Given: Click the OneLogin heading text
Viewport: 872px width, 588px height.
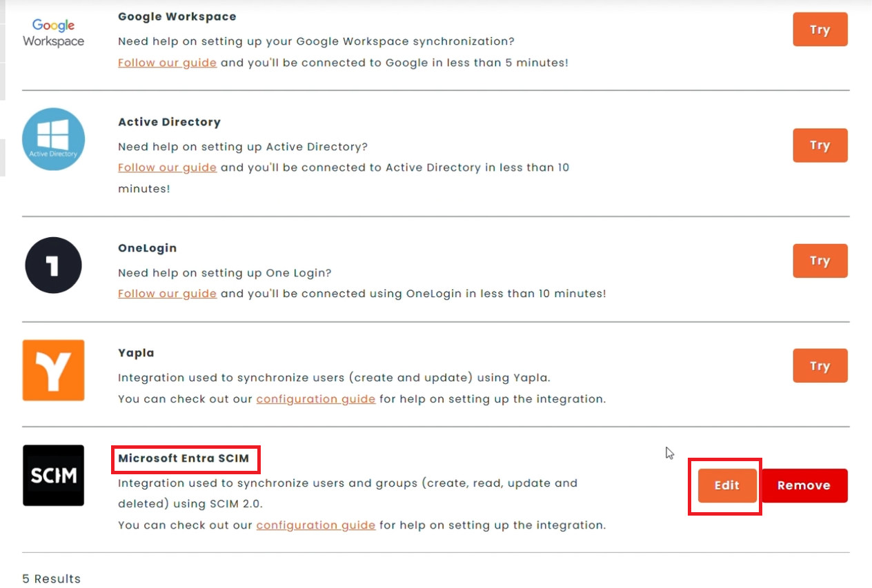Looking at the screenshot, I should coord(147,248).
